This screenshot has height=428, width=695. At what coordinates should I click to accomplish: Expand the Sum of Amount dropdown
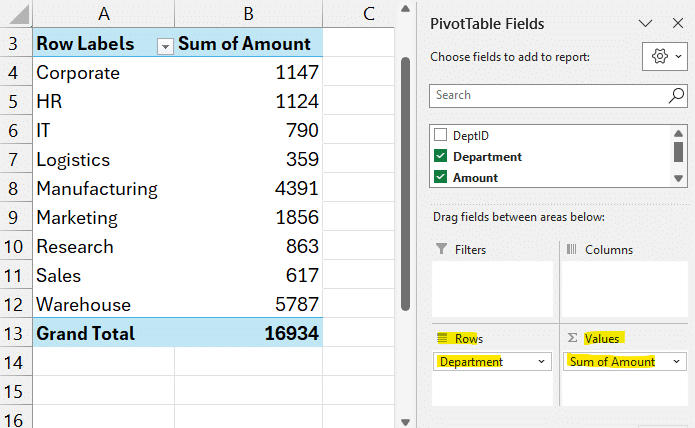coord(670,362)
